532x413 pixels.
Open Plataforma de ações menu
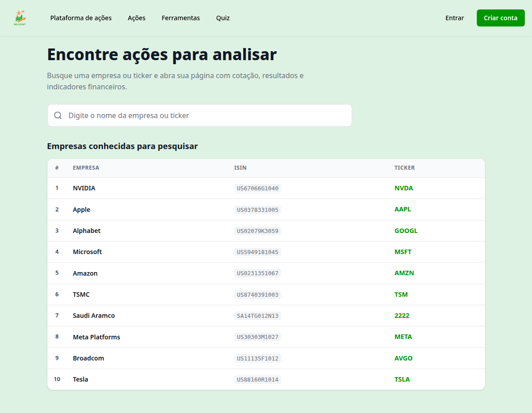[81, 18]
